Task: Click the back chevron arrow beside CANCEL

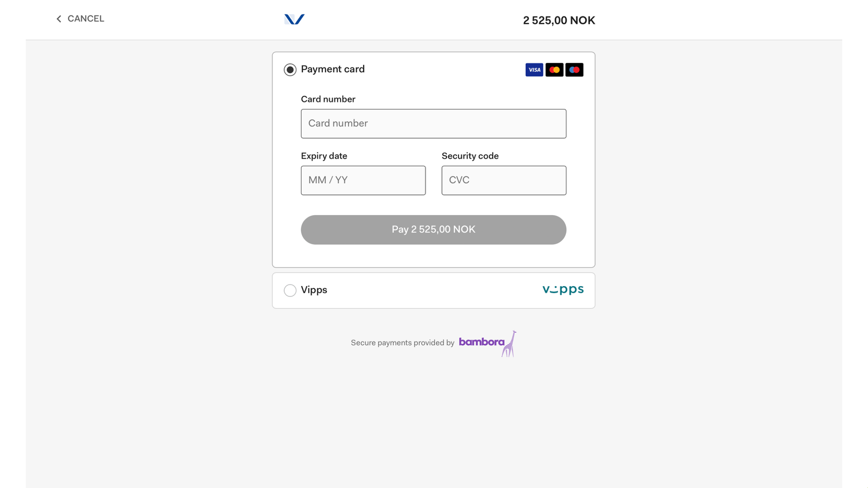Action: 59,19
